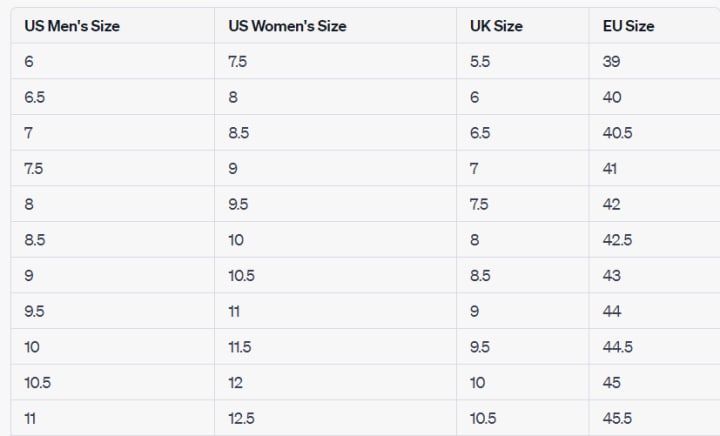Screen dimensions: 720x436
Task: Click the EU size 45 cell
Action: (612, 383)
